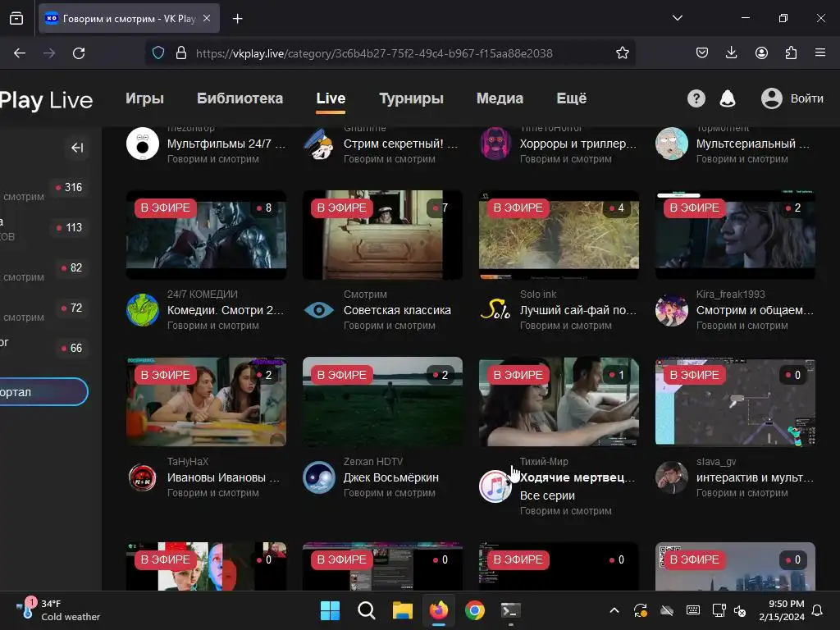Viewport: 840px width, 630px height.
Task: Open the TaHyHaX channel avatar
Action: pyautogui.click(x=143, y=477)
